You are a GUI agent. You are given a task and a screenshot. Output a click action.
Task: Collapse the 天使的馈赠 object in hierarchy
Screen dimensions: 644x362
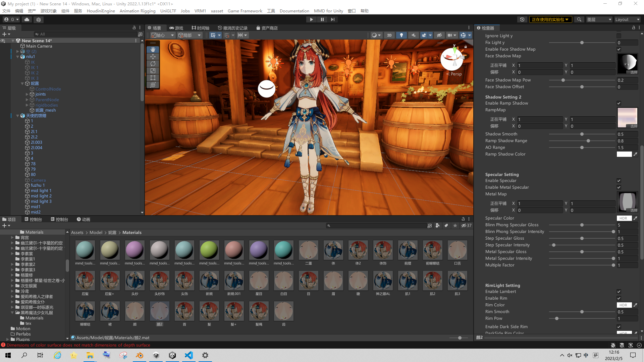[18, 116]
